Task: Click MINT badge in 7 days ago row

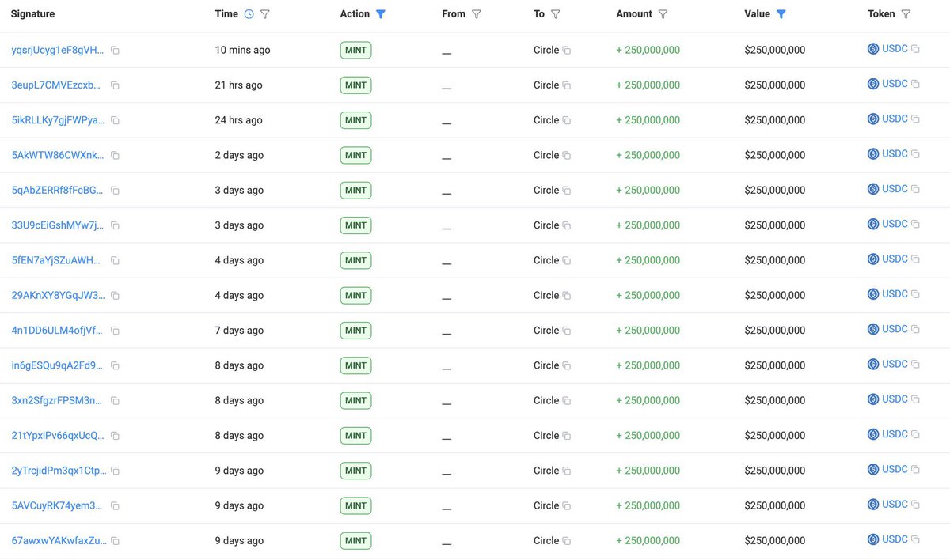Action: click(x=355, y=331)
